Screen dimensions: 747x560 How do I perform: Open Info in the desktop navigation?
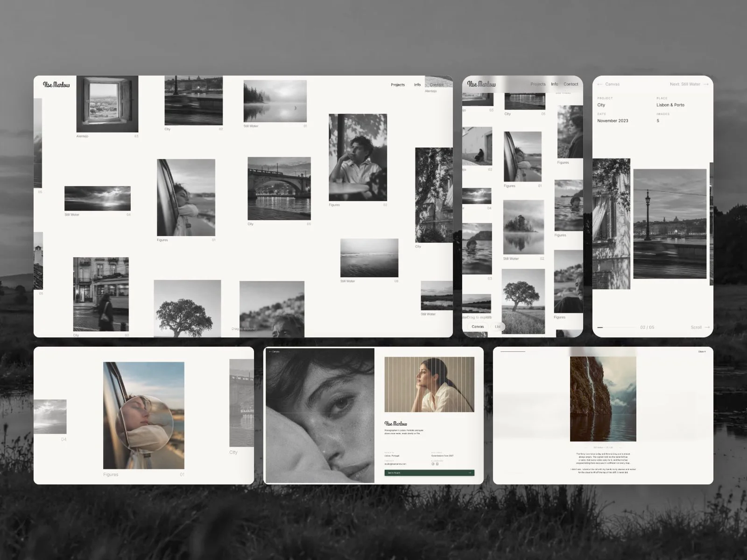coord(417,85)
